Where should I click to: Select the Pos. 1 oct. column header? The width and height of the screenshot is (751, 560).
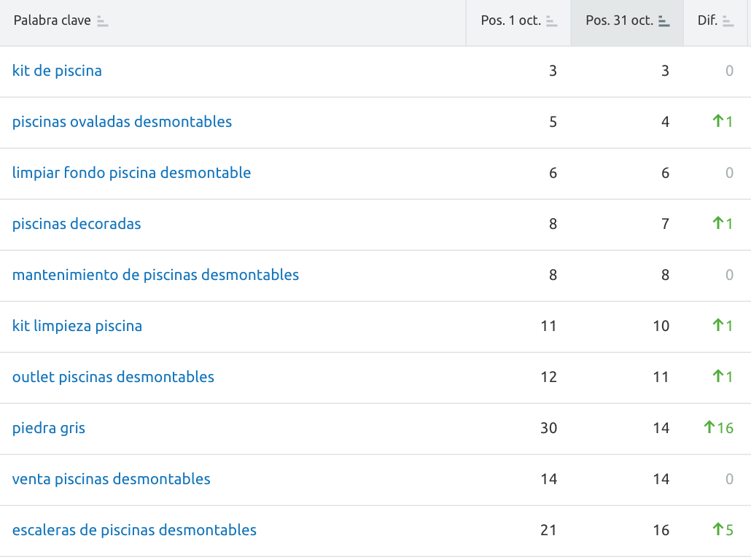point(518,23)
